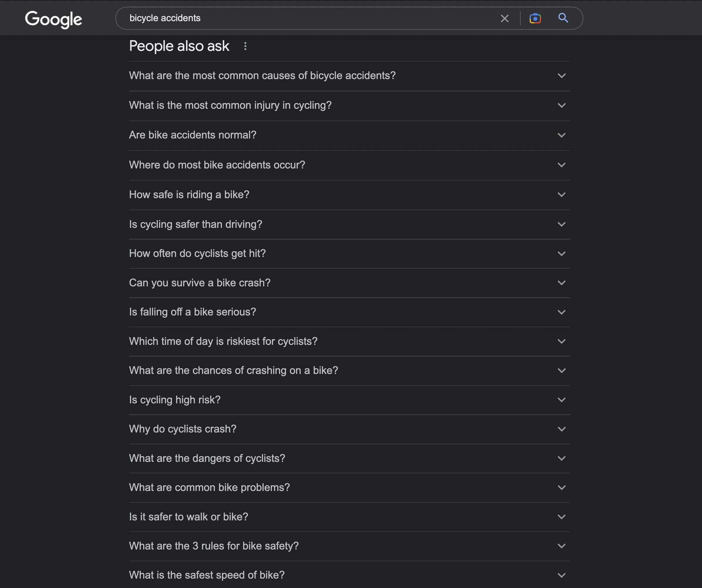Click chevron next to 'Is cycling high risk?'
This screenshot has height=588, width=702.
click(561, 400)
